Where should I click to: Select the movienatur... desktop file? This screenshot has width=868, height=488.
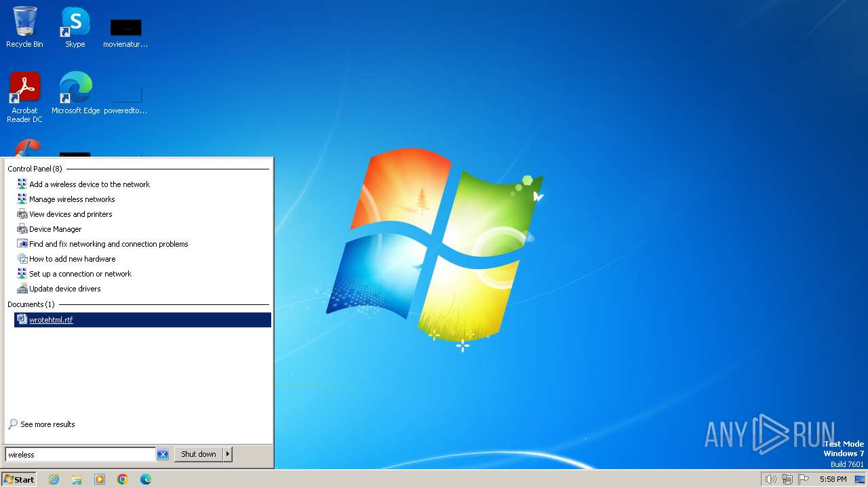point(125,33)
